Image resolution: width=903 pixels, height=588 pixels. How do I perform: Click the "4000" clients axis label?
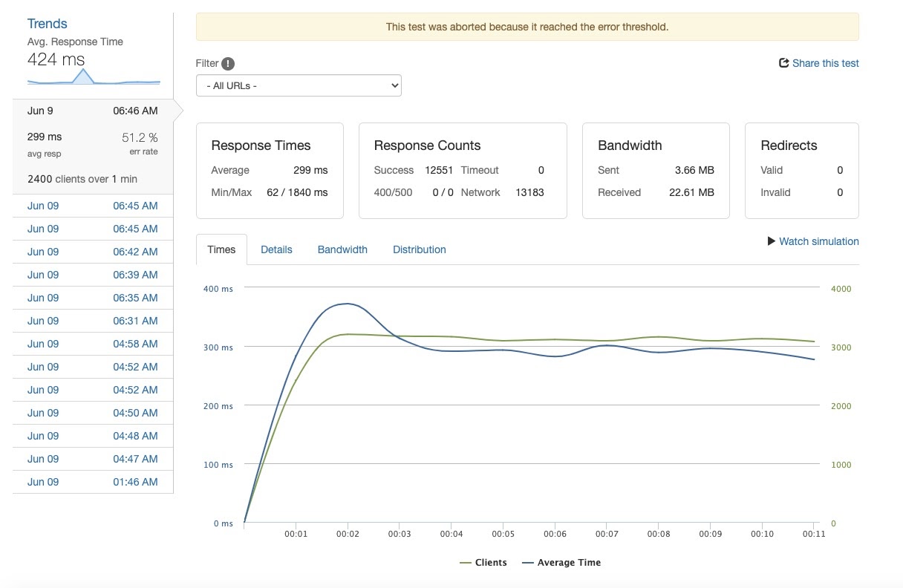841,289
